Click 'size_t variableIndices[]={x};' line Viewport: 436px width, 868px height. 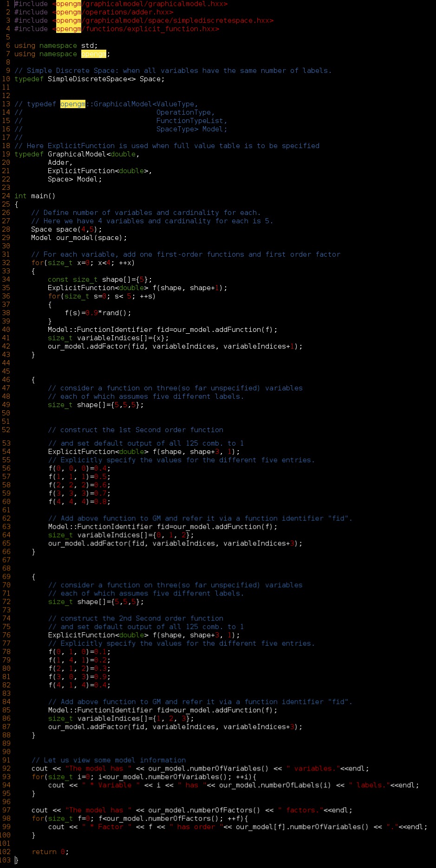[x=108, y=338]
